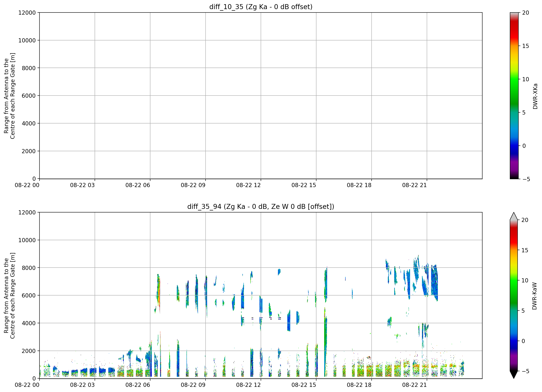
Task: Click the black lower extend arrow of DWR-KaW colorbar
Action: 514,374
